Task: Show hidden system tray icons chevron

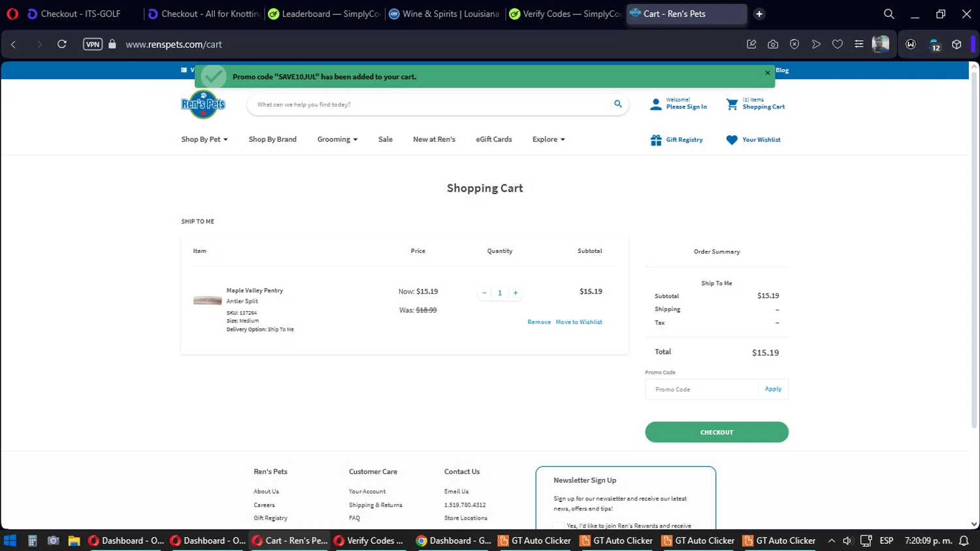Action: 831,541
